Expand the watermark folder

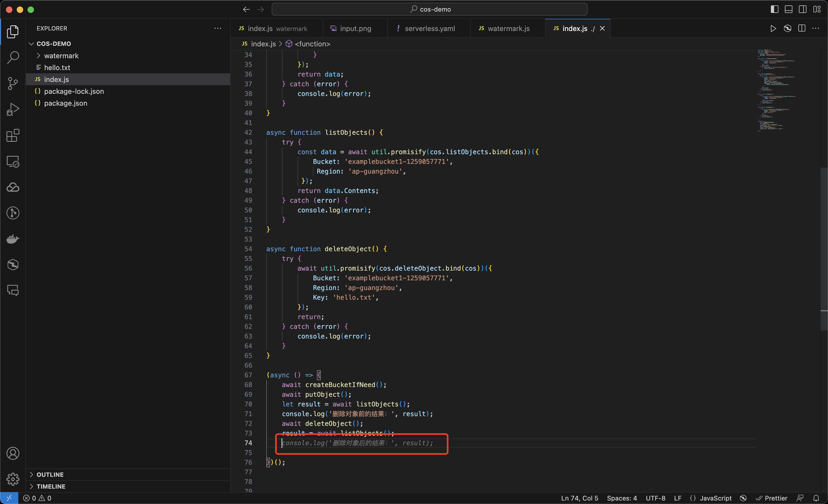[61, 56]
